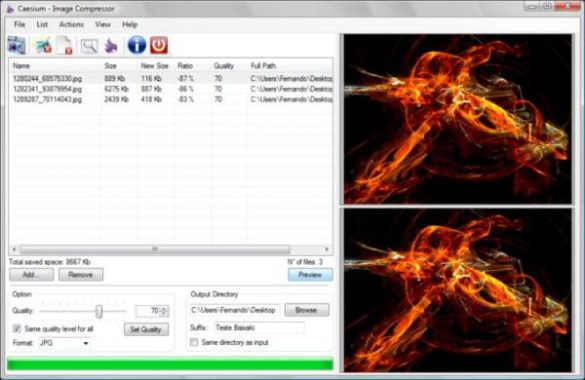Image resolution: width=585 pixels, height=380 pixels.
Task: Click the compressed image preview at bottom
Action: point(457,290)
